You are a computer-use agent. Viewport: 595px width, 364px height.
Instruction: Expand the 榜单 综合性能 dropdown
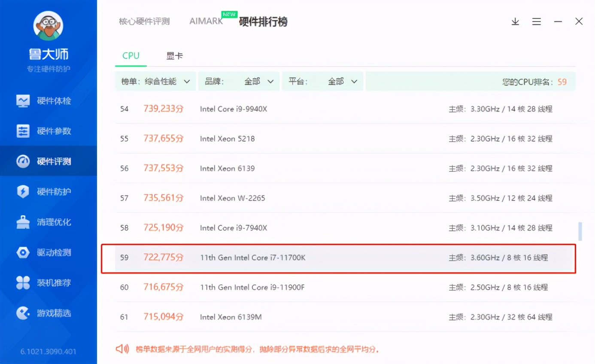155,82
